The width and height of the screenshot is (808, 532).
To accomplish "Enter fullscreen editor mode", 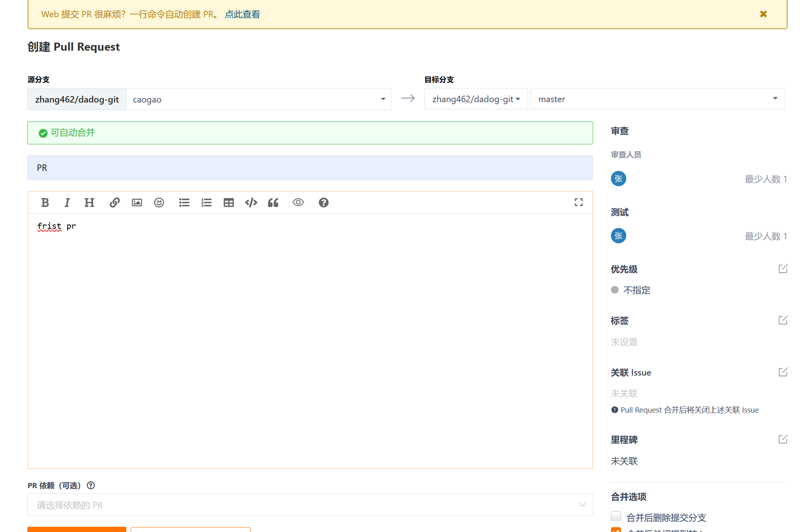I will [x=578, y=202].
